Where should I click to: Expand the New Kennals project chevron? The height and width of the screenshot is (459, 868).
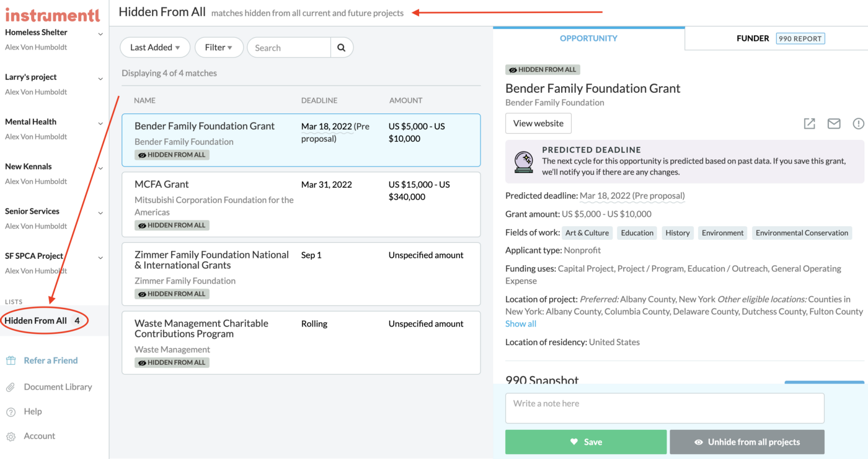pyautogui.click(x=100, y=168)
